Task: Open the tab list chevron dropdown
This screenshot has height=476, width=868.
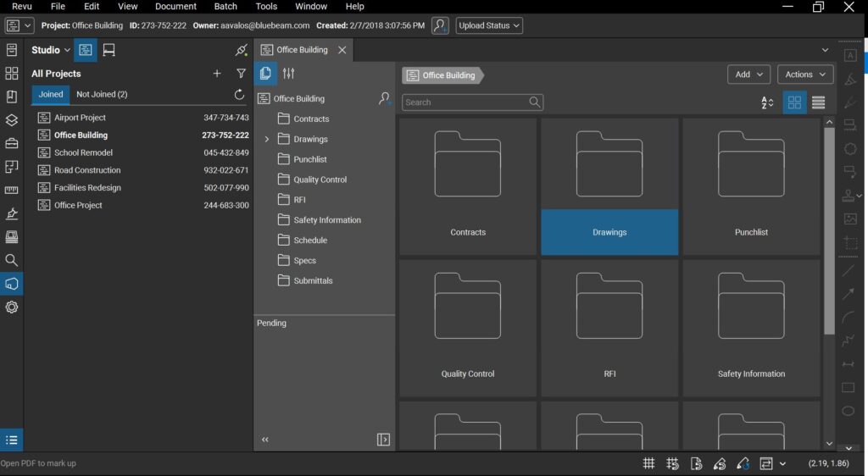Action: point(825,50)
